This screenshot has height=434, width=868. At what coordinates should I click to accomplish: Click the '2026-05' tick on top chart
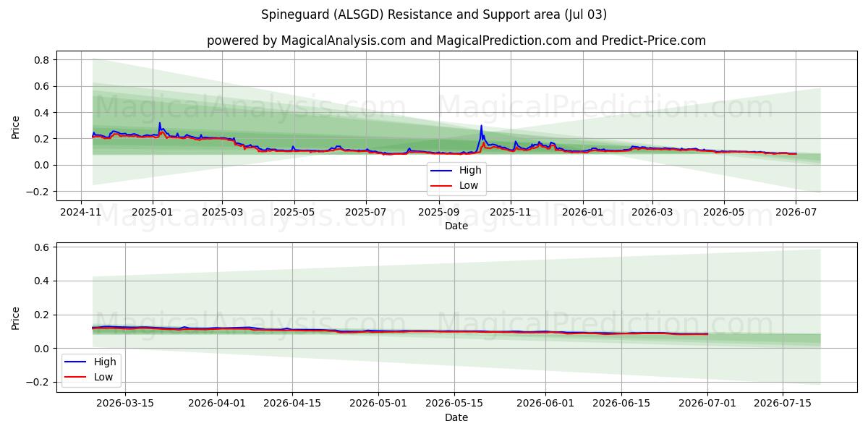(724, 213)
